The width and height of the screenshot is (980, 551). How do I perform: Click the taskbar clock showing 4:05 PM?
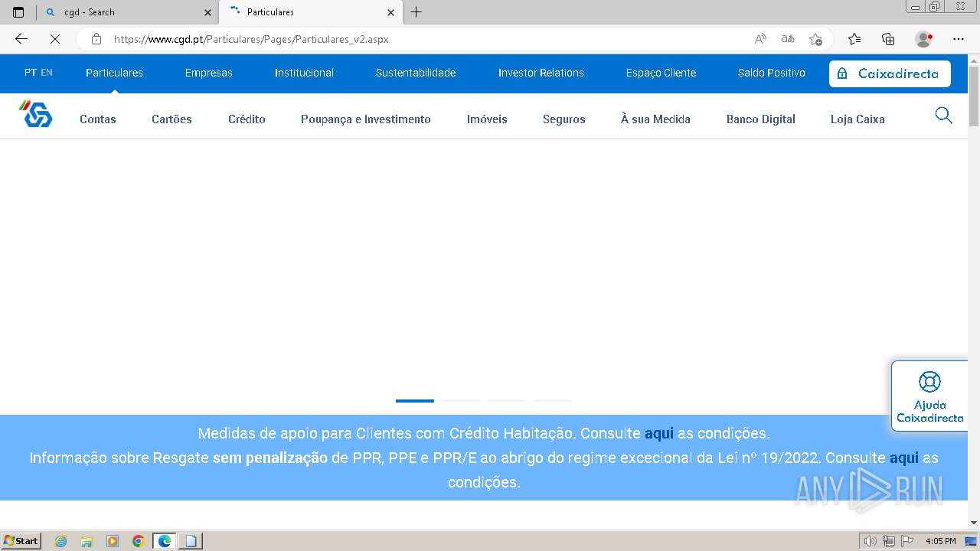940,541
